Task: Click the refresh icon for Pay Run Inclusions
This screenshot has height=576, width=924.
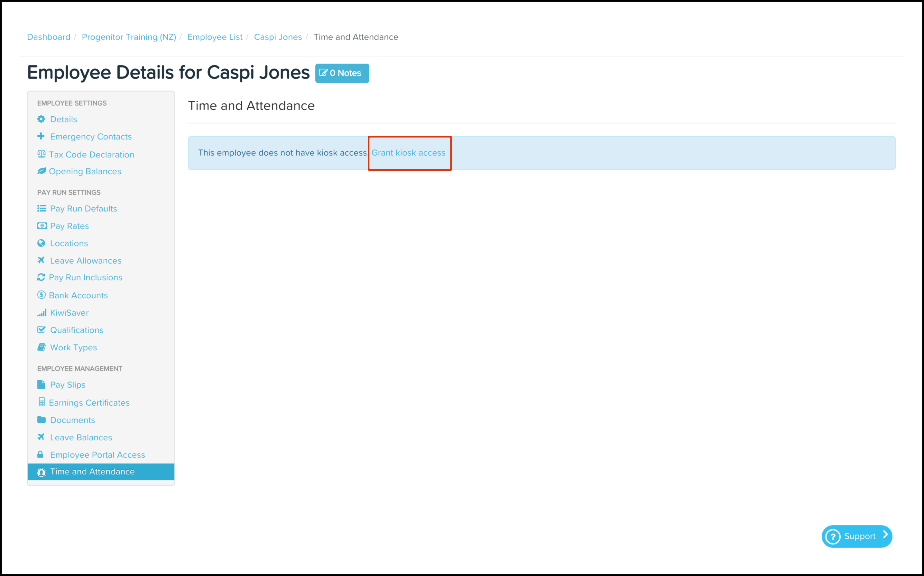Action: tap(41, 277)
